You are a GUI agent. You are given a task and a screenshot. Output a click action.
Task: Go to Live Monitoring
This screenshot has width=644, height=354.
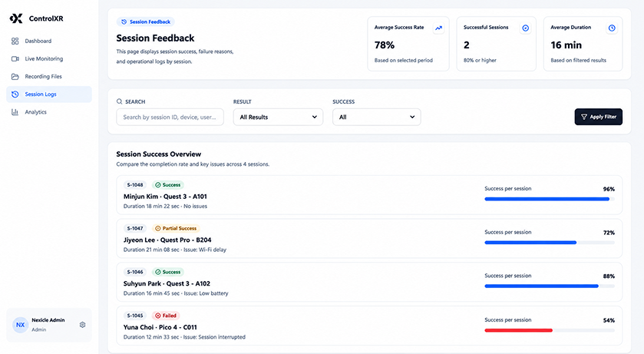tap(49, 58)
